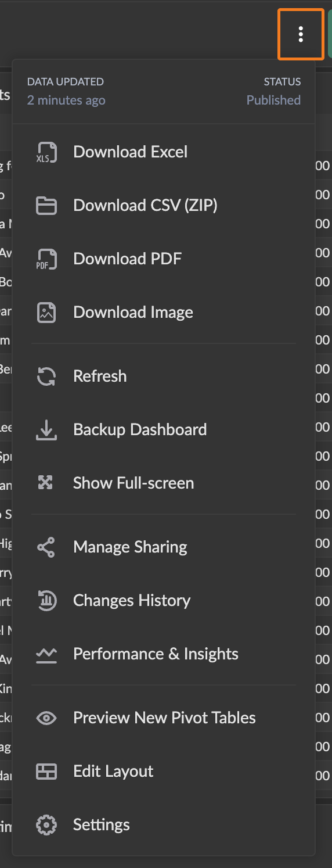Click the eye icon for Preview New Pivot Tables

pos(46,718)
